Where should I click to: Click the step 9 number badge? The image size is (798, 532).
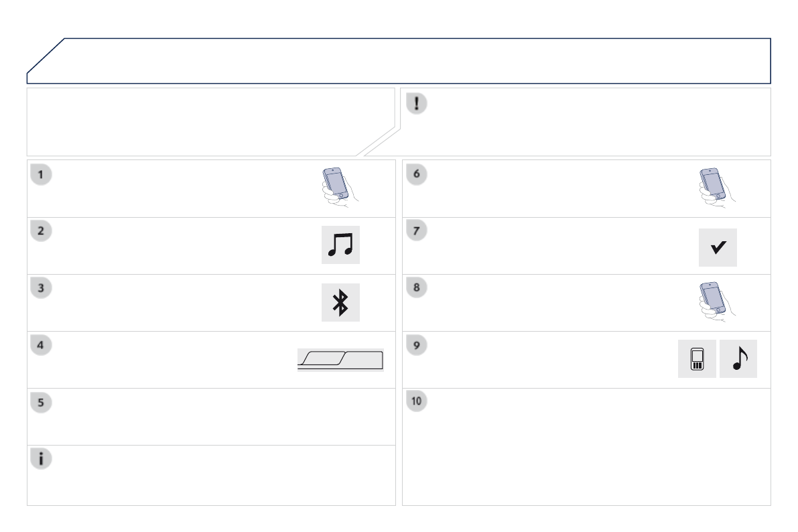point(417,345)
